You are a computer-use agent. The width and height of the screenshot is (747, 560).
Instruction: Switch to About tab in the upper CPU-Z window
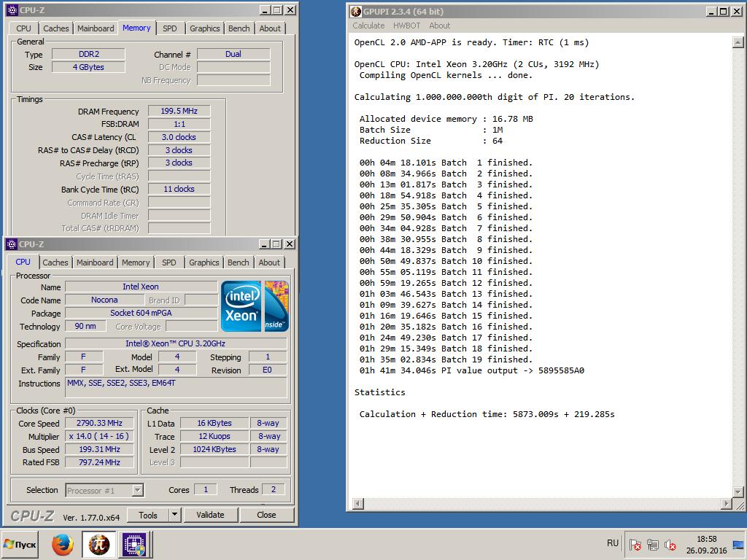coord(270,28)
